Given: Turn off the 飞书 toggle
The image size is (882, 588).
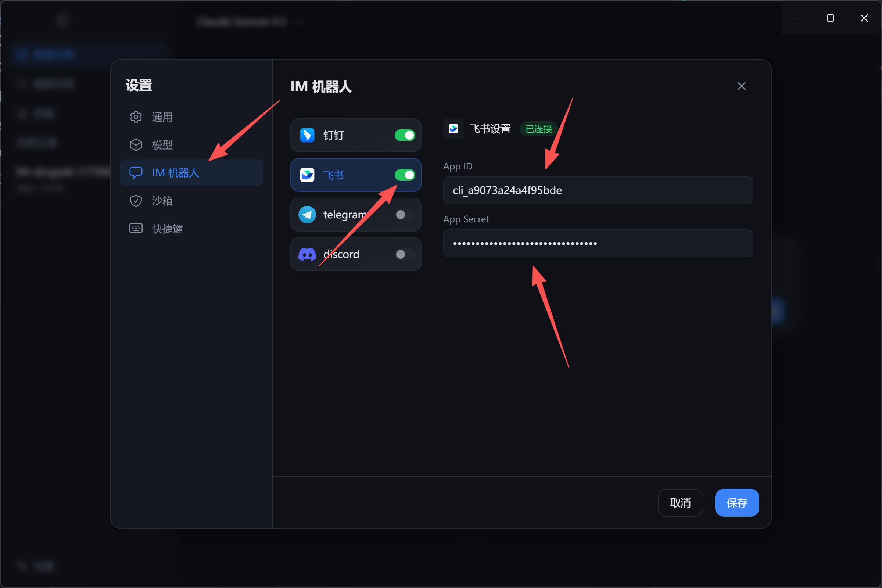Looking at the screenshot, I should 405,175.
